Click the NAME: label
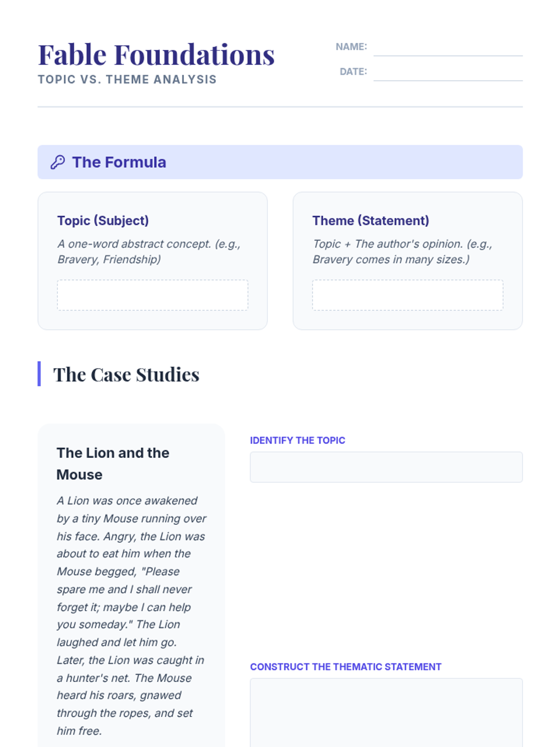The image size is (560, 747). 351,47
